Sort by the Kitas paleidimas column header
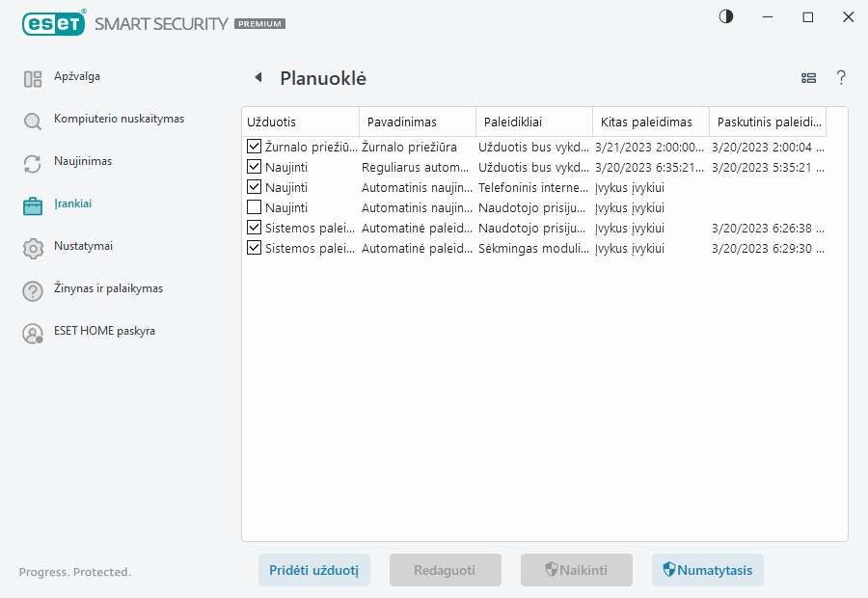868x598 pixels. pos(645,122)
